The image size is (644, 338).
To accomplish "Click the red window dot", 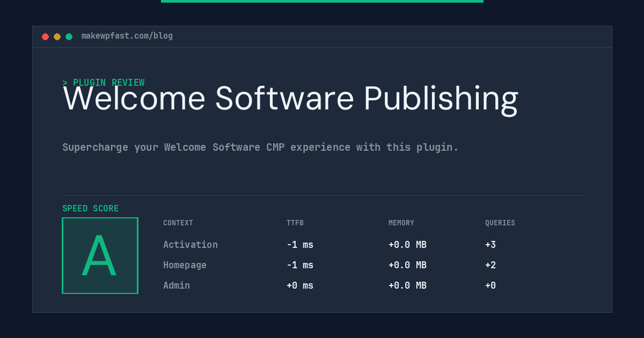I will tap(46, 36).
